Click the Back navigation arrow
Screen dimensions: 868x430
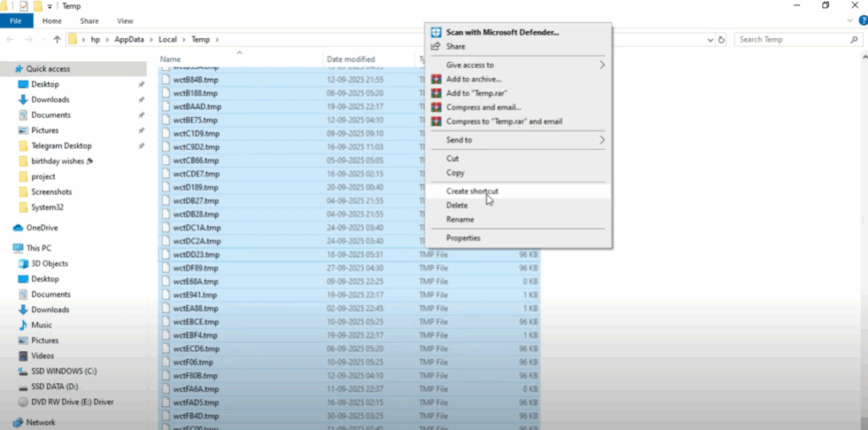pyautogui.click(x=10, y=39)
